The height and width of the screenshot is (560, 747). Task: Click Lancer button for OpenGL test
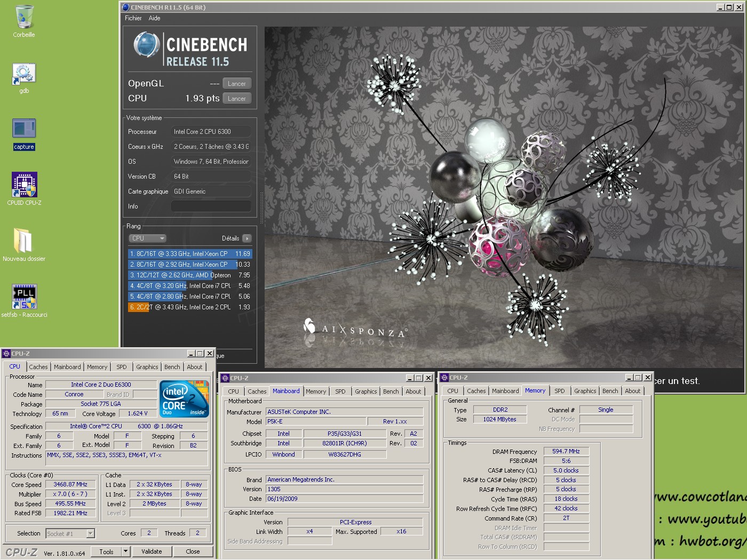236,84
